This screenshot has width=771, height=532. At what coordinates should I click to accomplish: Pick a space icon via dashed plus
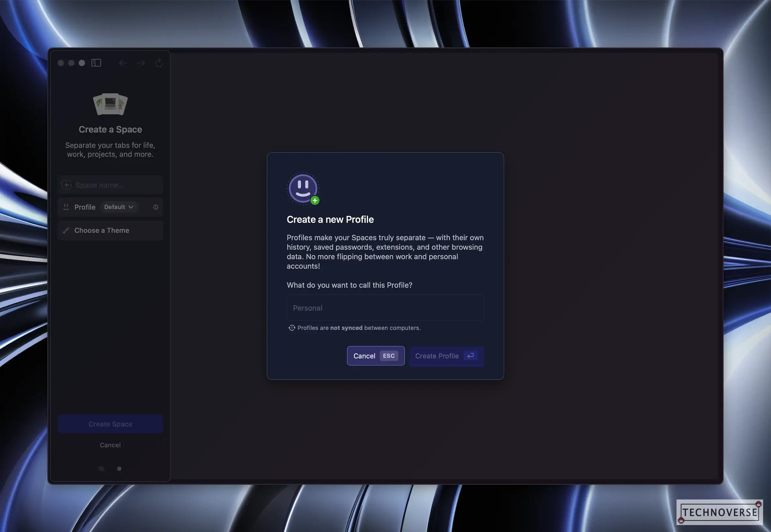pos(67,185)
